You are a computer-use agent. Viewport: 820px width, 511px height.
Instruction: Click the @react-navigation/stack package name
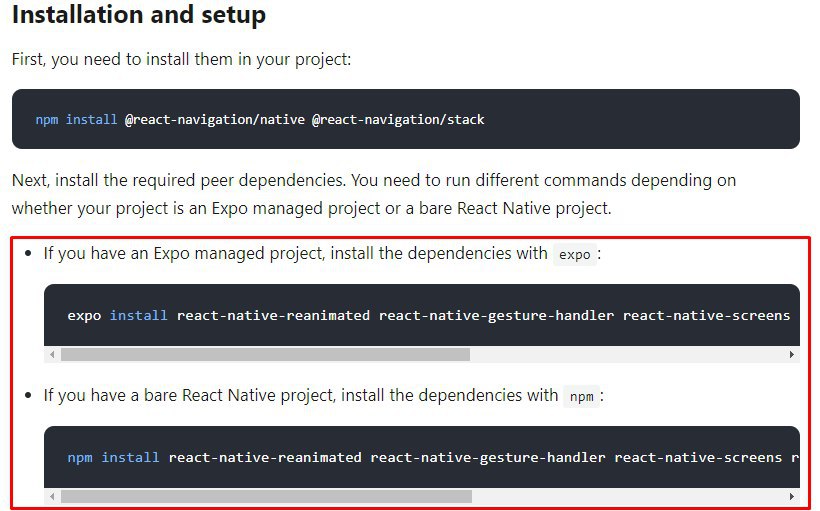[398, 120]
